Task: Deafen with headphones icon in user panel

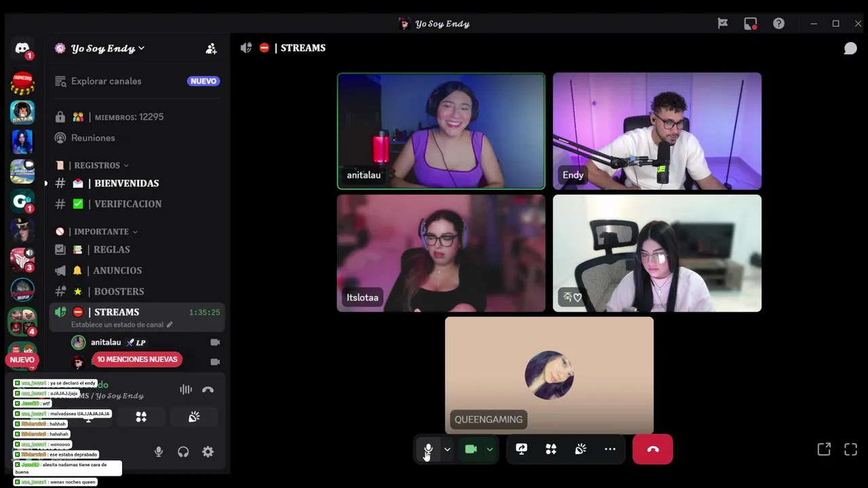Action: [183, 452]
